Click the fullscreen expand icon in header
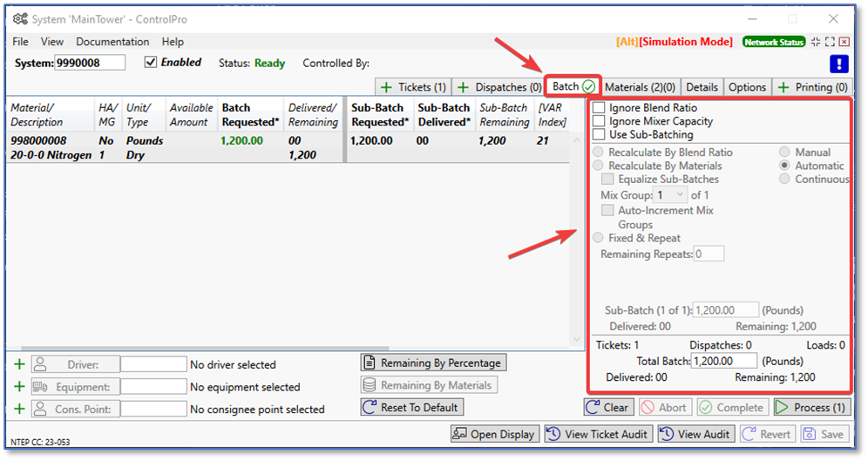This screenshot has height=461, width=868. tap(830, 42)
